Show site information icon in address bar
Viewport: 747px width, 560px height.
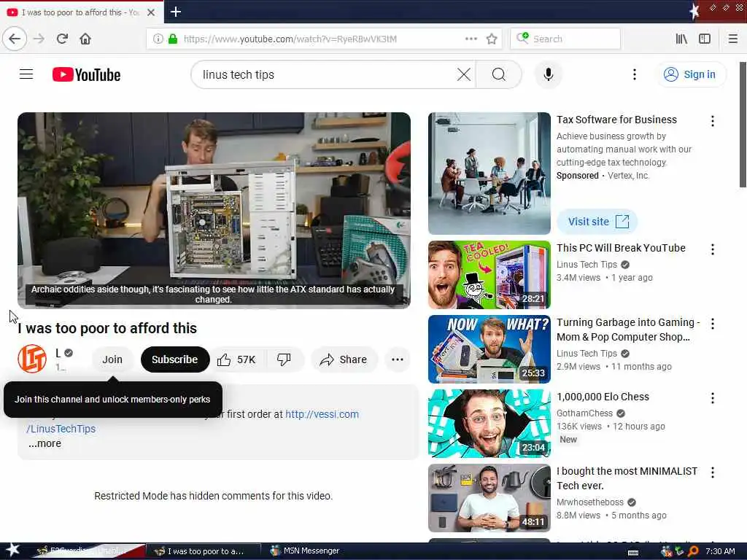(x=158, y=39)
